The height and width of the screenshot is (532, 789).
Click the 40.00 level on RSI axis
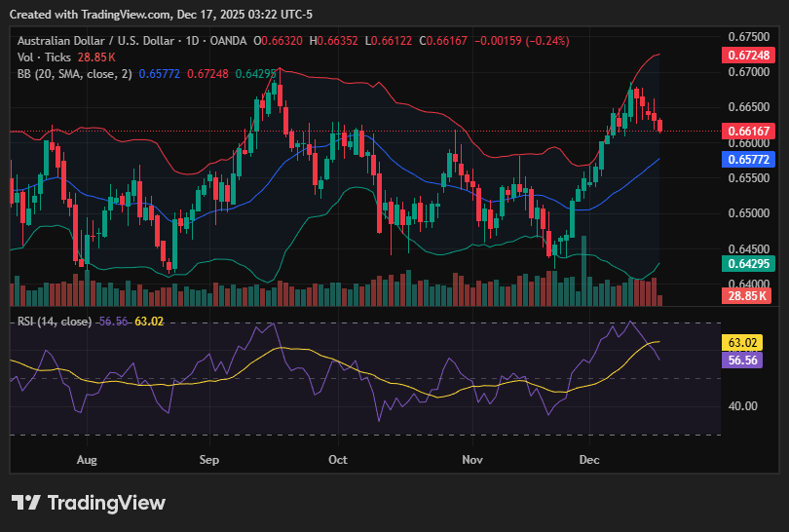tap(745, 405)
